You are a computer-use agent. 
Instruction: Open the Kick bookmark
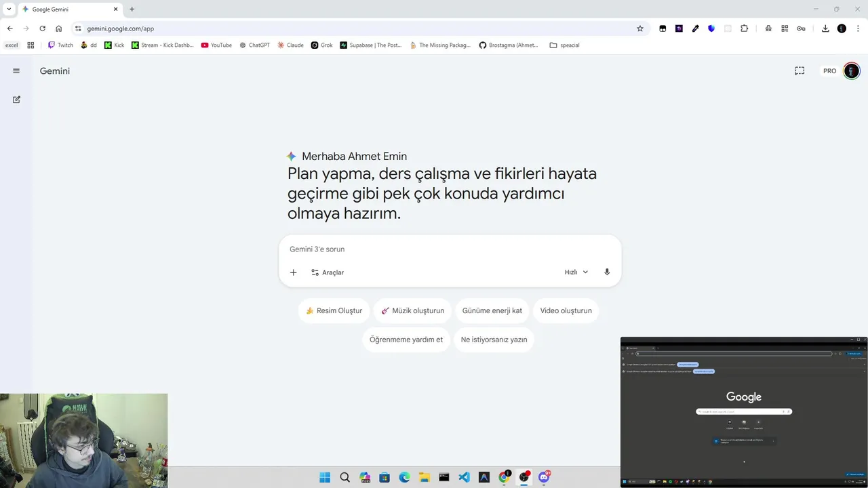[115, 45]
